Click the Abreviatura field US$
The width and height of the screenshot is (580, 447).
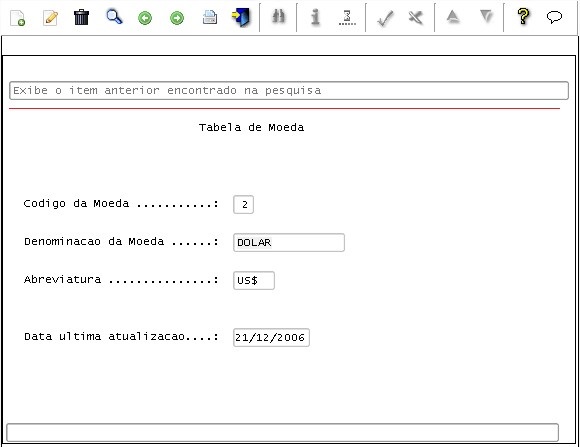(254, 280)
